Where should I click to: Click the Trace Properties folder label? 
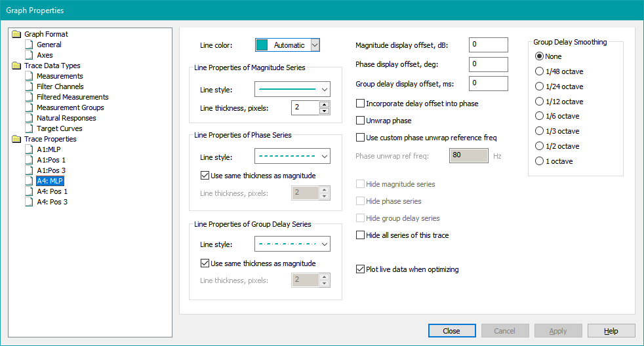click(50, 139)
